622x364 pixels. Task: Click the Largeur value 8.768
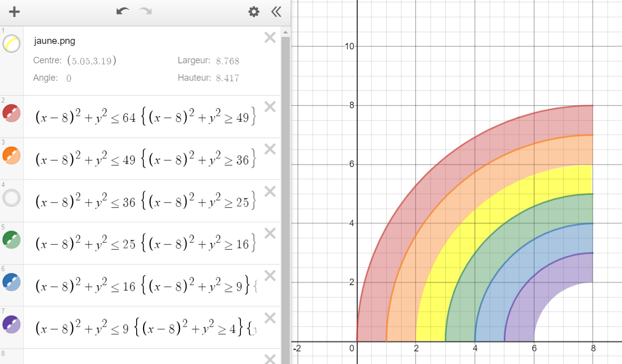pyautogui.click(x=227, y=61)
